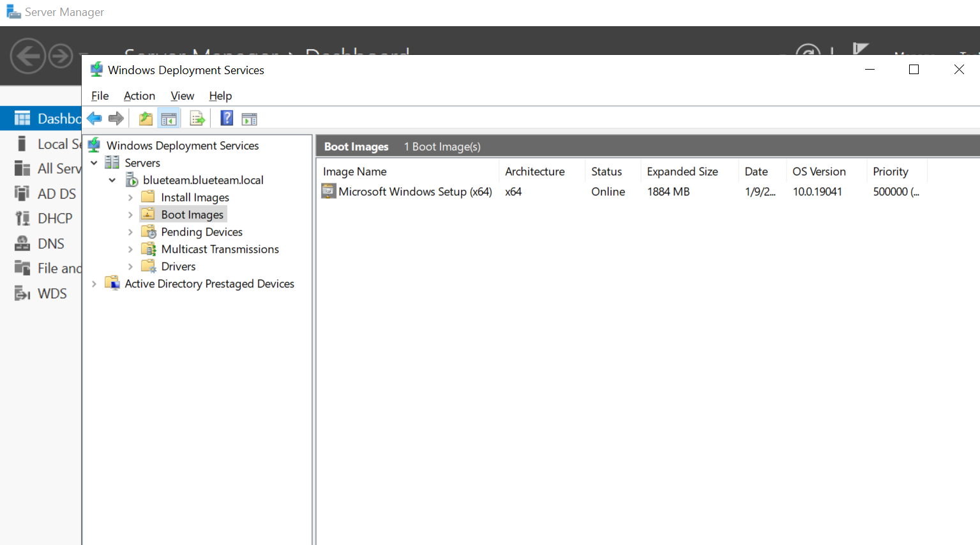Expand the Drivers node chevron

(130, 266)
